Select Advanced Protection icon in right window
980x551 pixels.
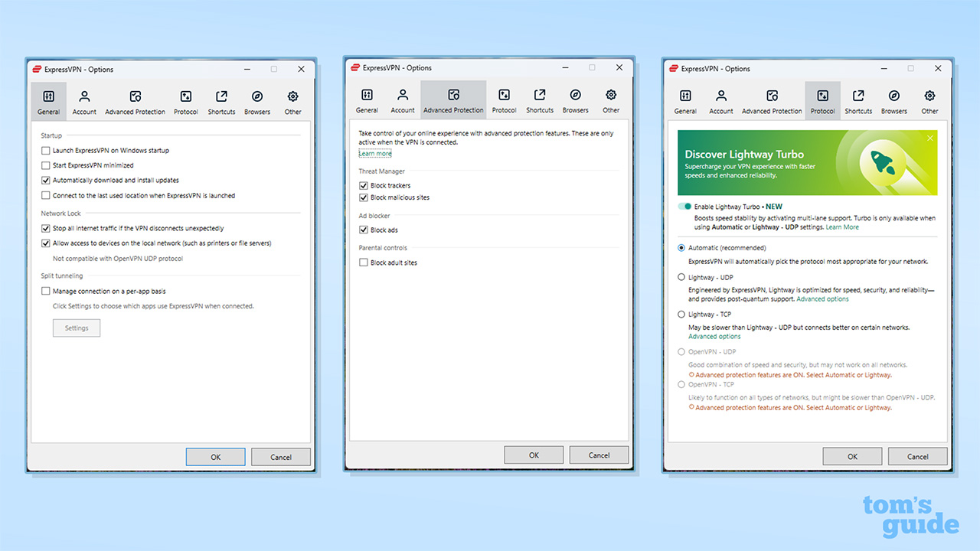point(773,96)
